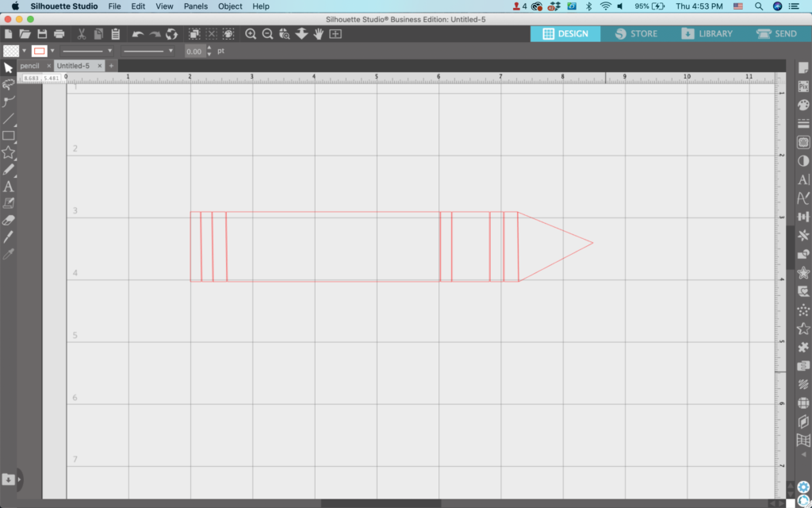This screenshot has height=508, width=812.
Task: Open the File menu
Action: tap(114, 6)
